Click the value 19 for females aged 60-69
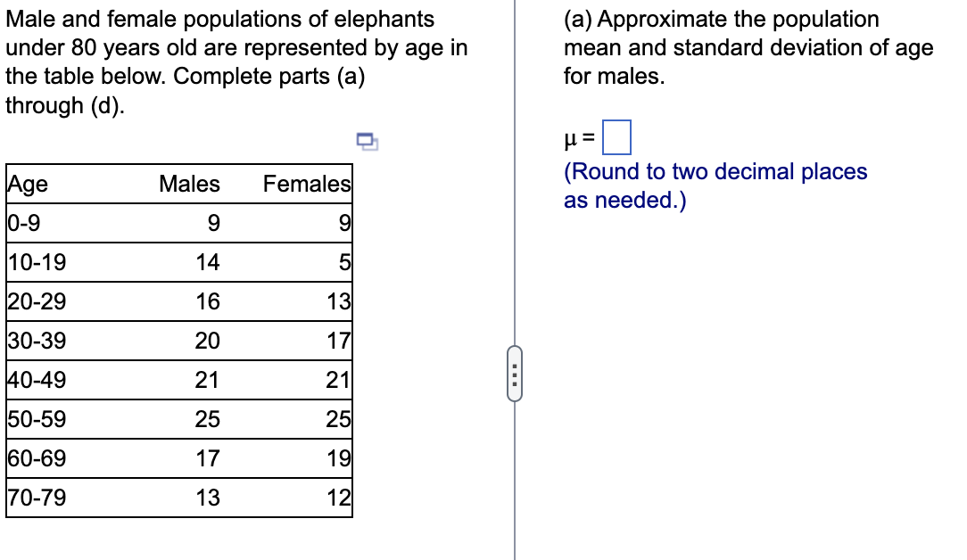This screenshot has height=560, width=967. (337, 457)
